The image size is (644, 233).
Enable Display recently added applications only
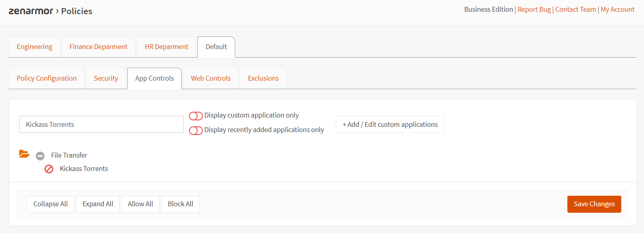tap(196, 130)
